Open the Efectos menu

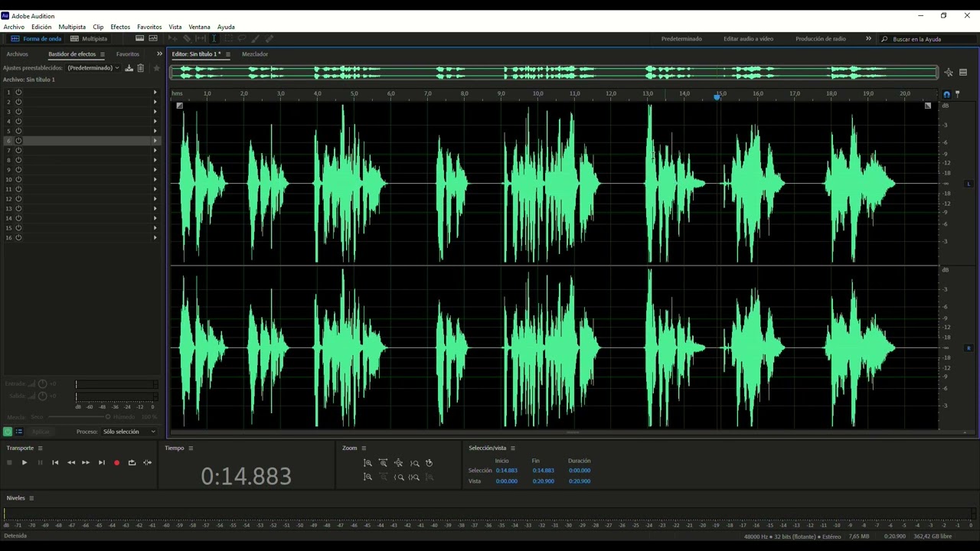coord(120,27)
